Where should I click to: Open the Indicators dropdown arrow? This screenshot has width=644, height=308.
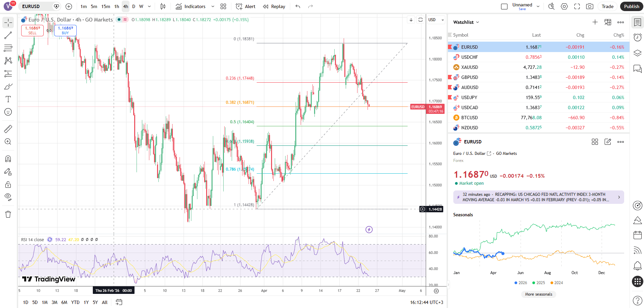coord(213,6)
